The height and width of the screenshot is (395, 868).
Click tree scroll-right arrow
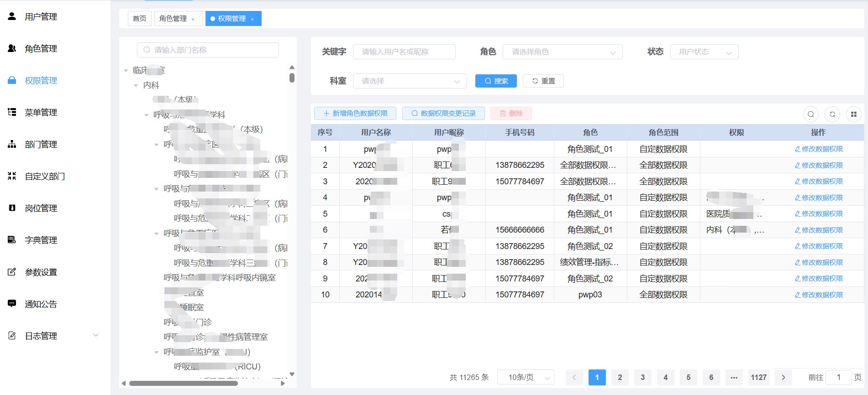click(283, 384)
